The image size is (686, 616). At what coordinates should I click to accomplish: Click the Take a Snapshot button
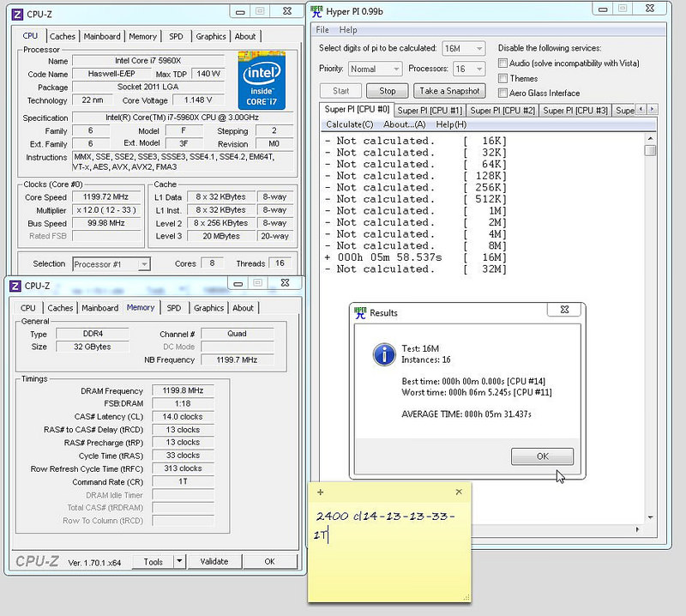click(449, 91)
